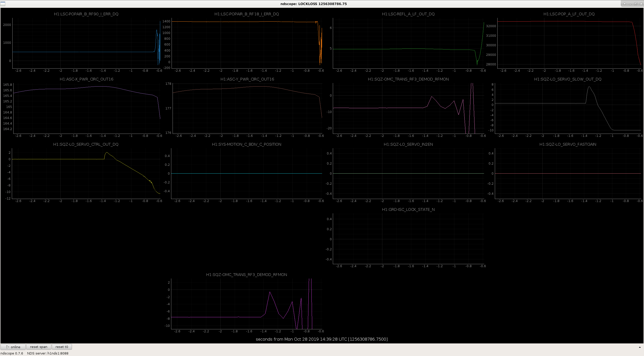Shade the window with the up-arrow title button

pyautogui.click(x=625, y=4)
